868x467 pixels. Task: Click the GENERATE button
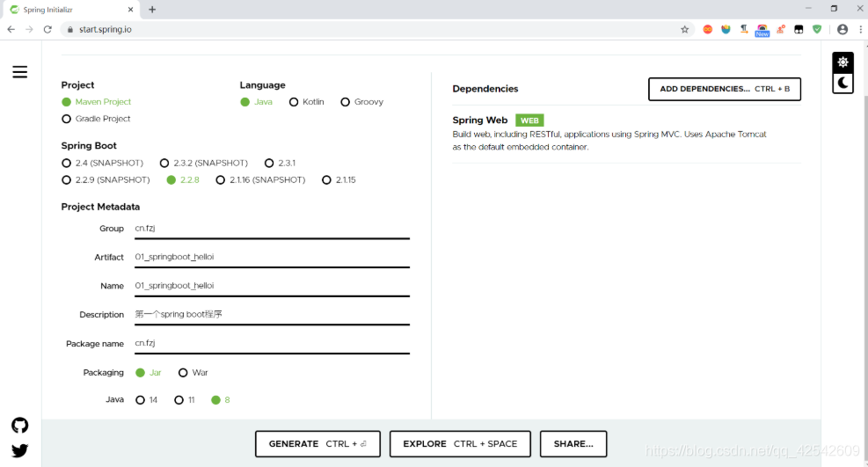pos(317,444)
